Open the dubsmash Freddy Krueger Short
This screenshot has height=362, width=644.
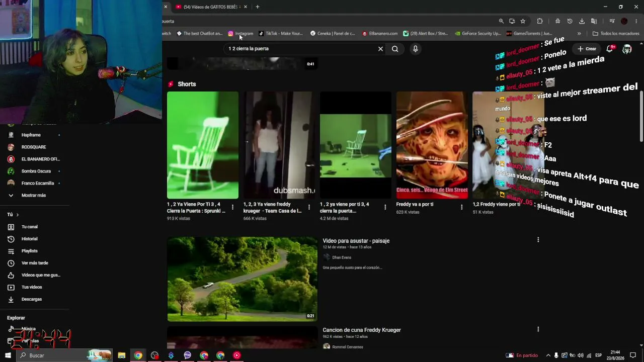(279, 145)
